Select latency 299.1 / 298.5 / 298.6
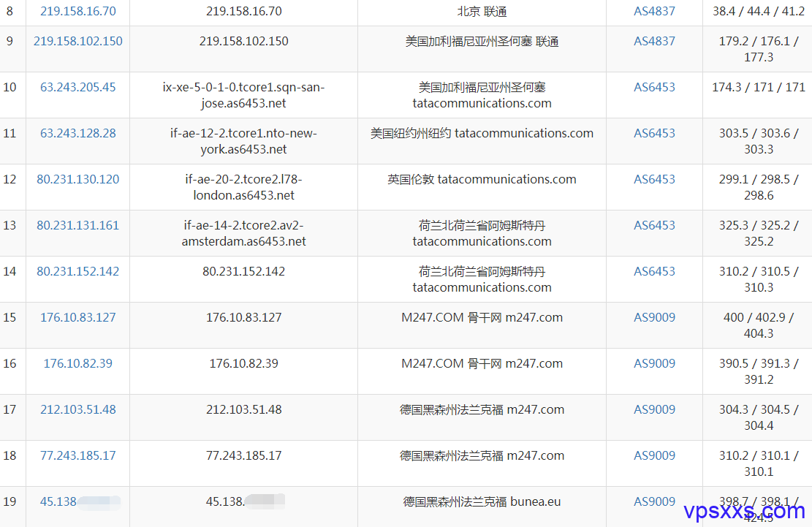Viewport: 812px width, 527px height. tap(758, 187)
